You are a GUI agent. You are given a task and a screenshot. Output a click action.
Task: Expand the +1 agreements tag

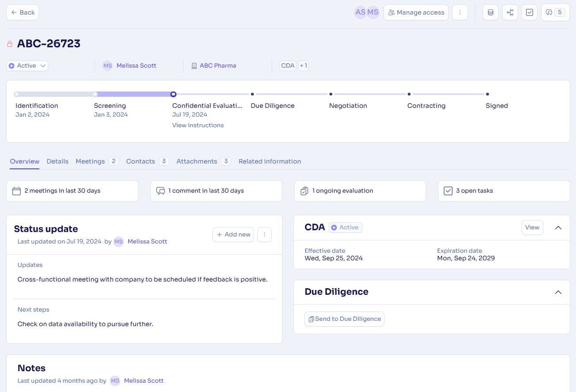click(303, 66)
